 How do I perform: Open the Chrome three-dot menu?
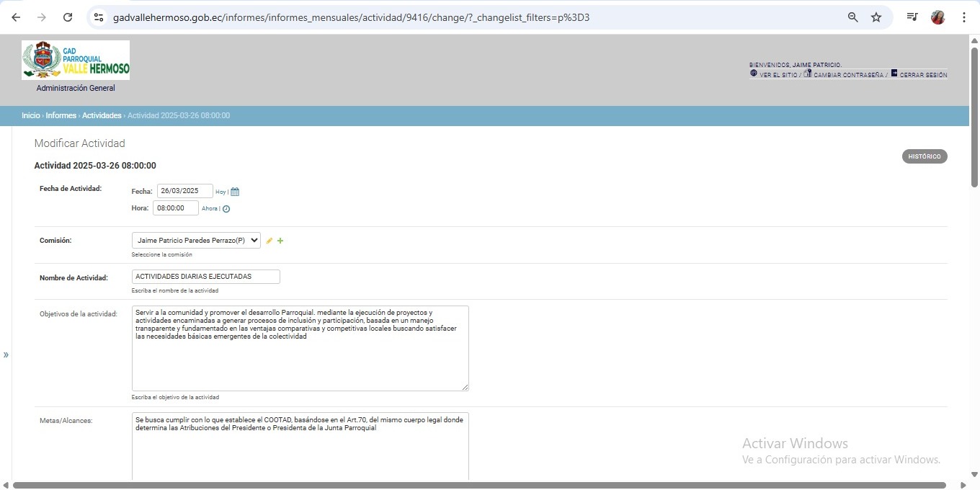click(963, 17)
